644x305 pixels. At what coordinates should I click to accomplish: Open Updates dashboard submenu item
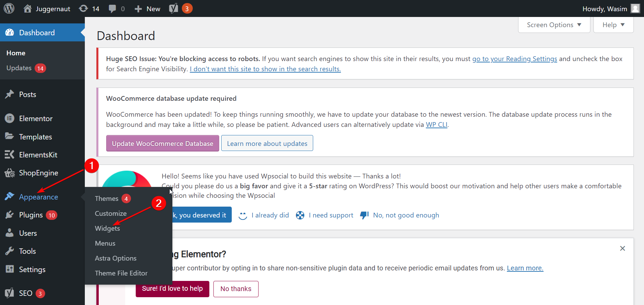click(19, 68)
